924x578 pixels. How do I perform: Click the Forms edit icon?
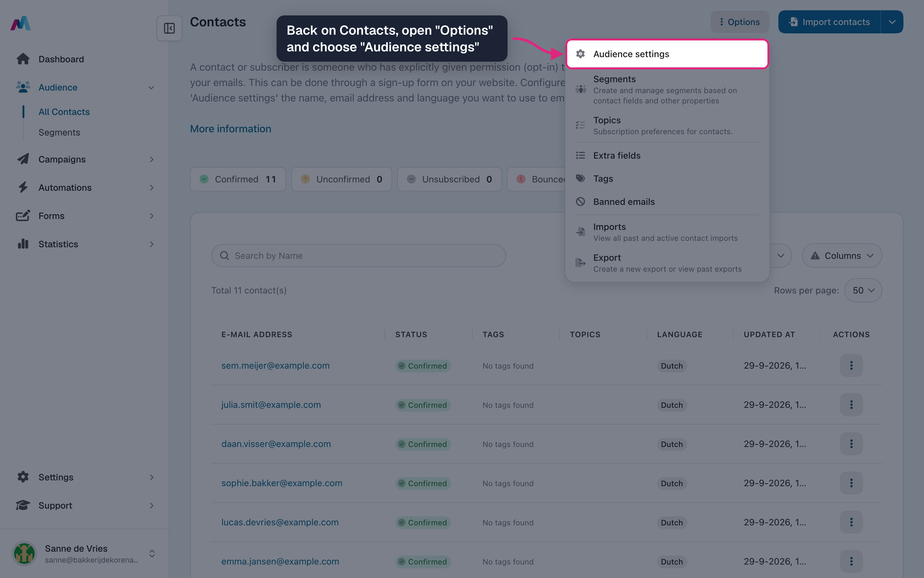[x=23, y=215]
